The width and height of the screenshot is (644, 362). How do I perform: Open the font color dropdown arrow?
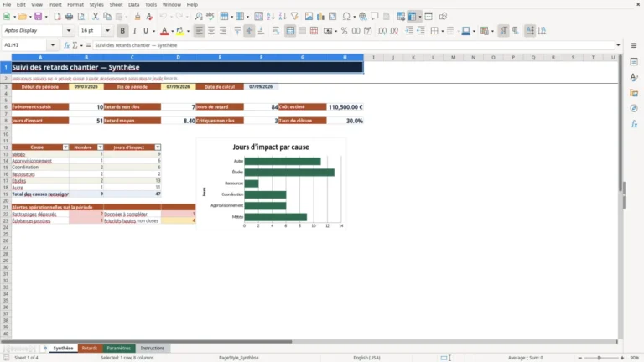[172, 31]
